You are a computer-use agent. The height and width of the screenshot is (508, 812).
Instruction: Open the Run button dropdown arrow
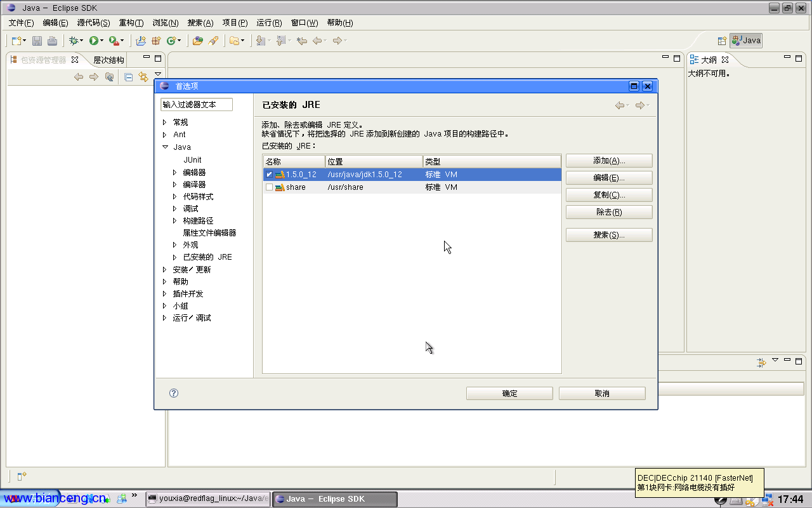point(101,41)
